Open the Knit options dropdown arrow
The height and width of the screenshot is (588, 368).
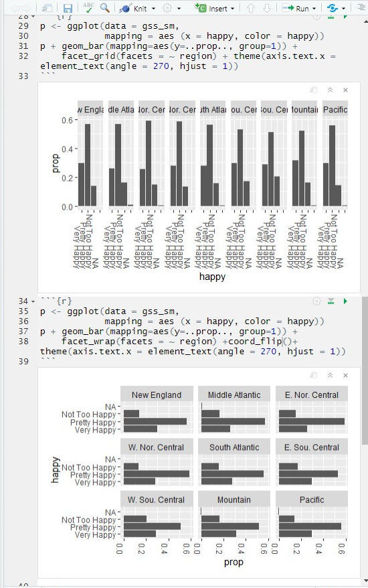pyautogui.click(x=153, y=8)
